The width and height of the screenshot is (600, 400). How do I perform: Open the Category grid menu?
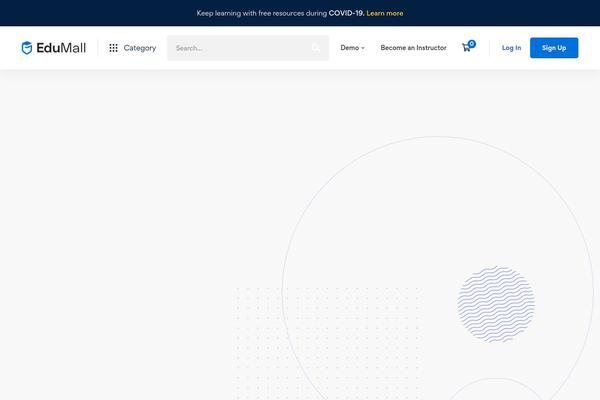pyautogui.click(x=113, y=48)
